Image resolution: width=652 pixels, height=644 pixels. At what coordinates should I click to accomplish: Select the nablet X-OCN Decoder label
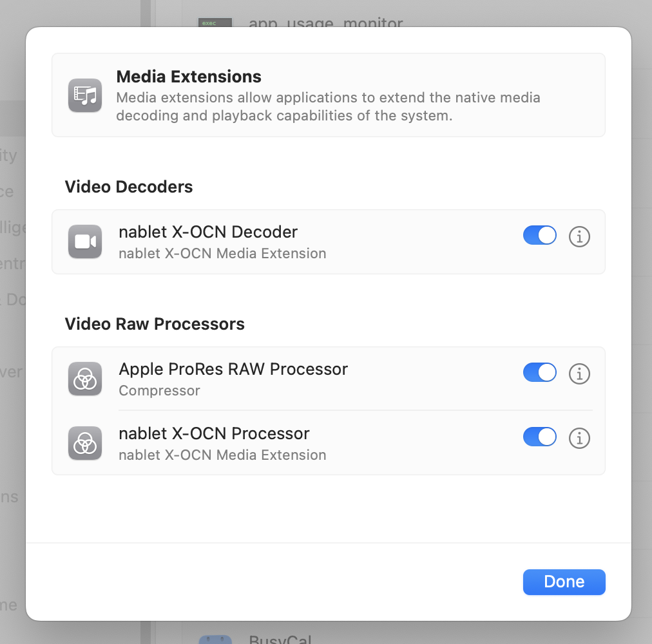[208, 232]
